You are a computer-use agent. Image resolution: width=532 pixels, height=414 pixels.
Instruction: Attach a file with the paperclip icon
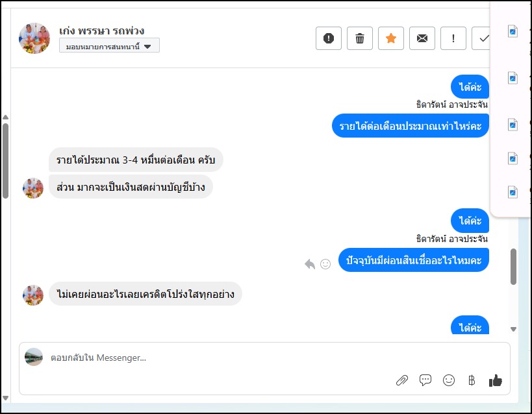tap(402, 380)
